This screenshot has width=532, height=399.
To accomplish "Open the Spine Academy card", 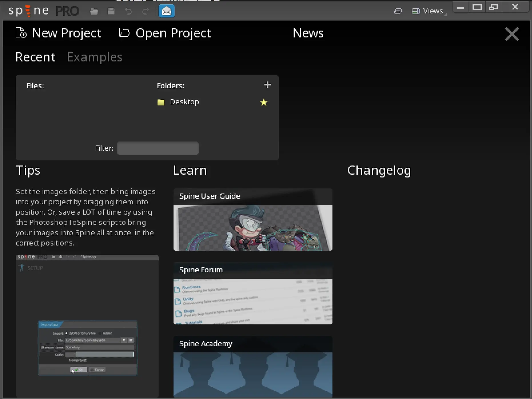I will point(253,367).
